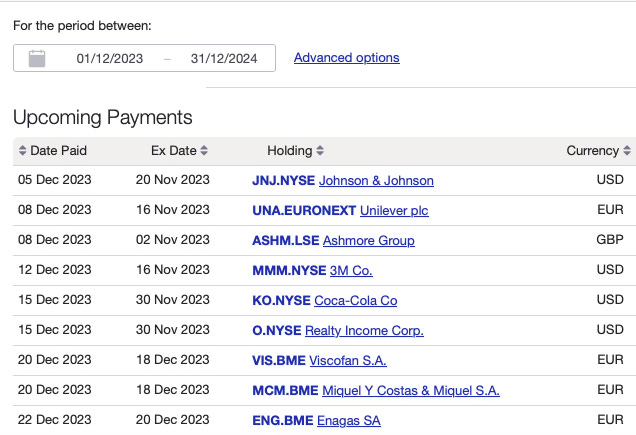Edit the start date 01/12/2023
Screen dimensions: 636x435
pos(110,58)
